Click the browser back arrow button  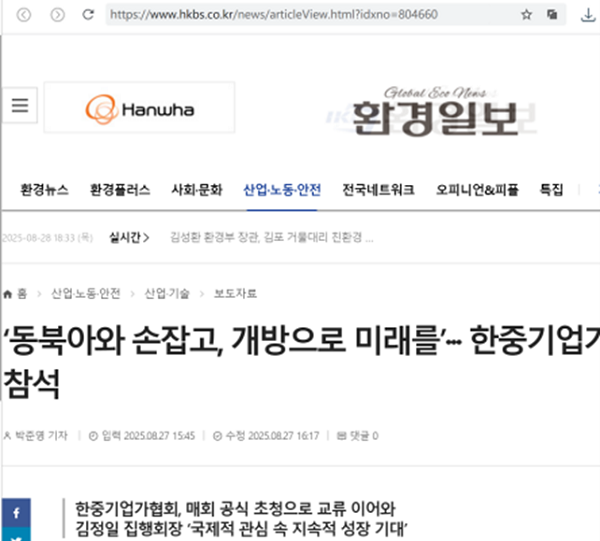point(24,15)
